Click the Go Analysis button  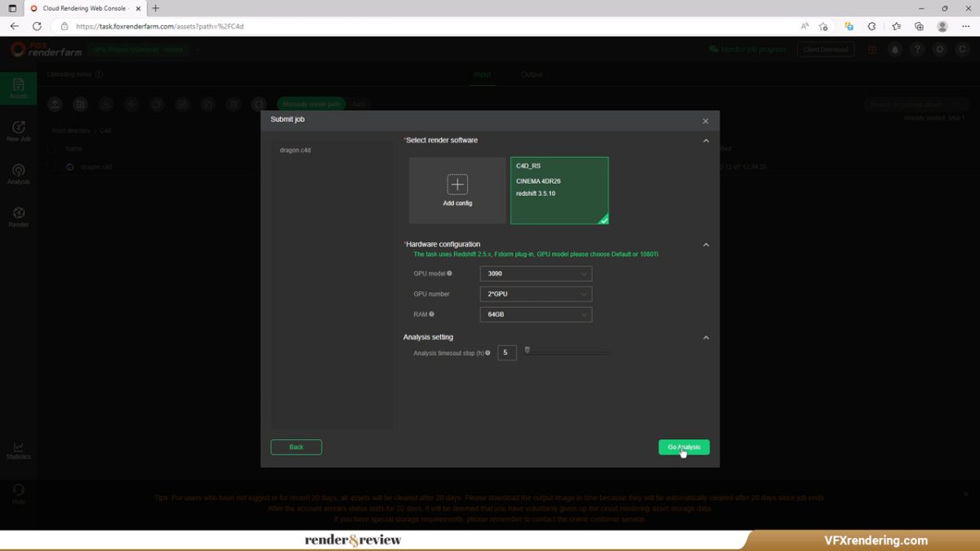click(x=684, y=447)
